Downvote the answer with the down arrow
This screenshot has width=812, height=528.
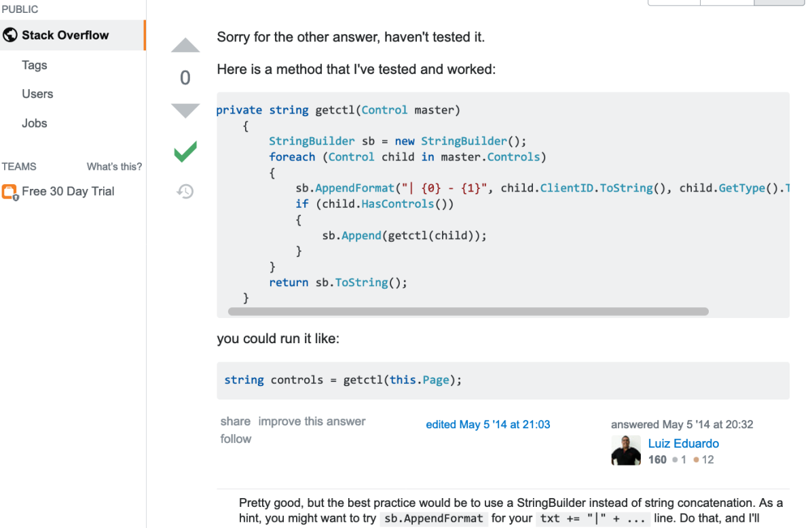(x=185, y=110)
